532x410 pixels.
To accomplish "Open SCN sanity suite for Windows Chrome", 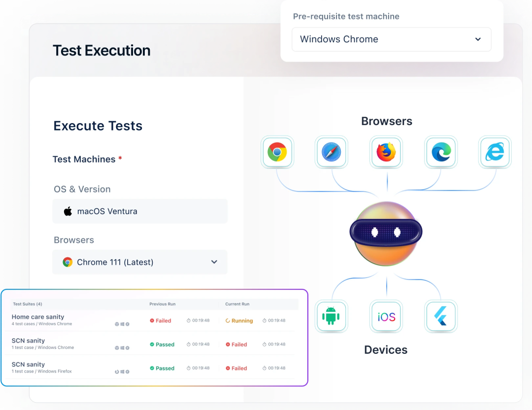I will click(x=28, y=341).
